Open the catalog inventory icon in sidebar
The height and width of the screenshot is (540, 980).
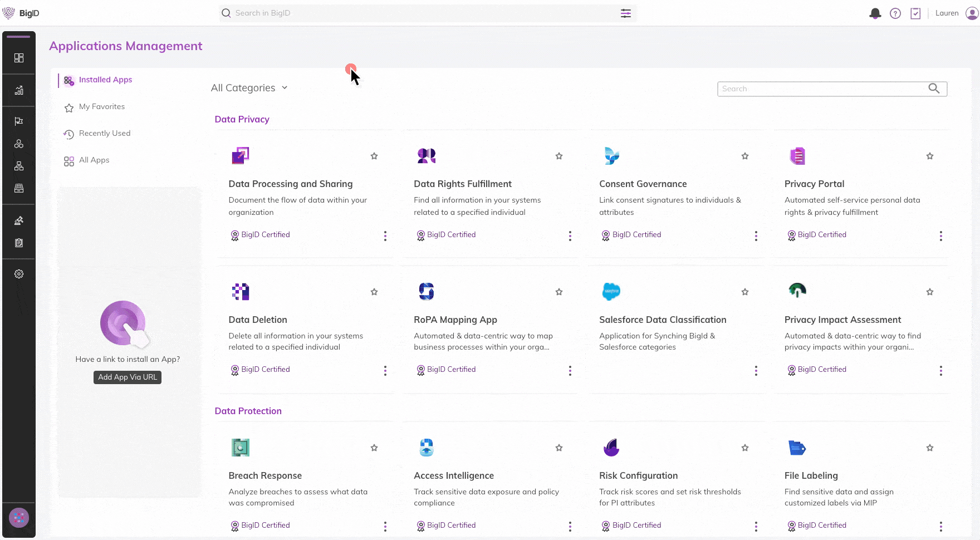19,188
